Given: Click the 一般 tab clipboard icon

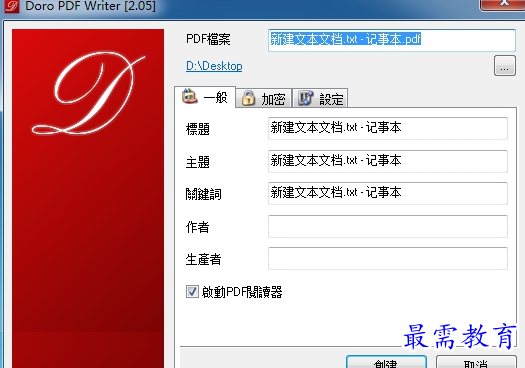Looking at the screenshot, I should pos(190,97).
